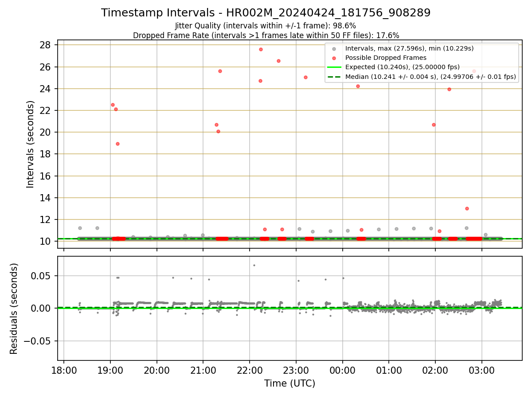Click the red dot marker in the legend
The width and height of the screenshot is (532, 399).
point(334,58)
